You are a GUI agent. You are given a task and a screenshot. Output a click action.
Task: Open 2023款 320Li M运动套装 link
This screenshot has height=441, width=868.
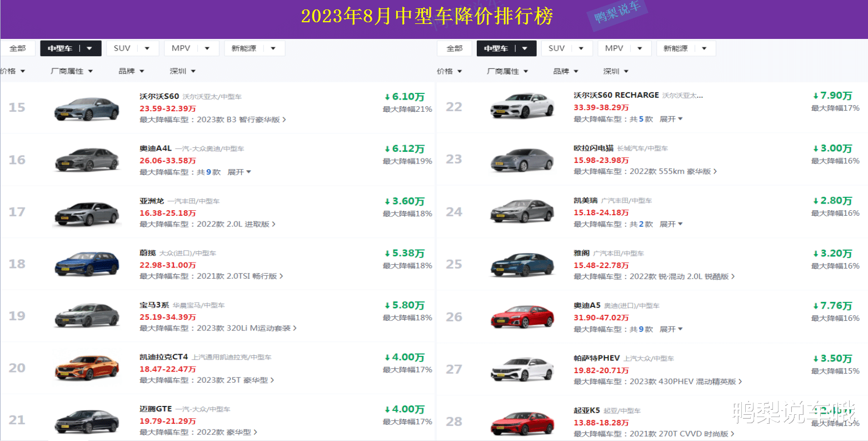(x=247, y=328)
